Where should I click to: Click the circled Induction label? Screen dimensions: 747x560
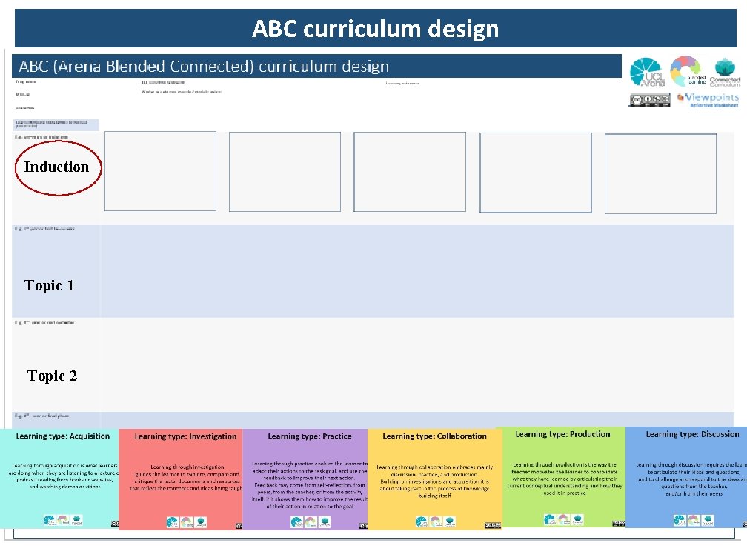[x=57, y=167]
